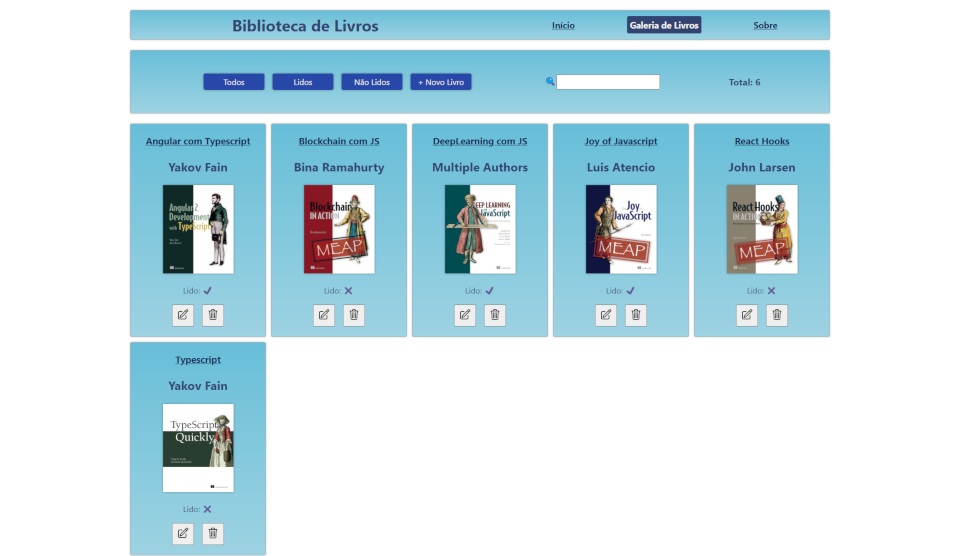Show only Lidos books
The height and width of the screenshot is (556, 960).
tap(303, 82)
